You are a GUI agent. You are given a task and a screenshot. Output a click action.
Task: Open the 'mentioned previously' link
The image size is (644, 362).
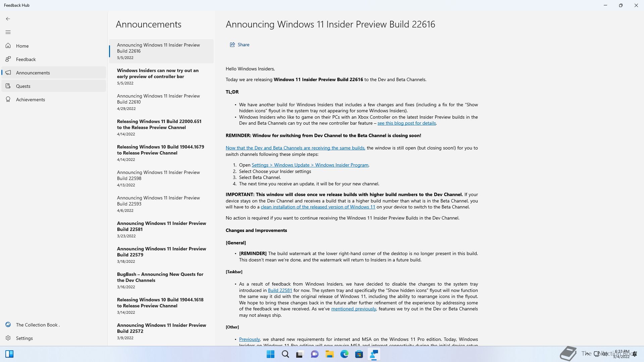click(x=354, y=309)
